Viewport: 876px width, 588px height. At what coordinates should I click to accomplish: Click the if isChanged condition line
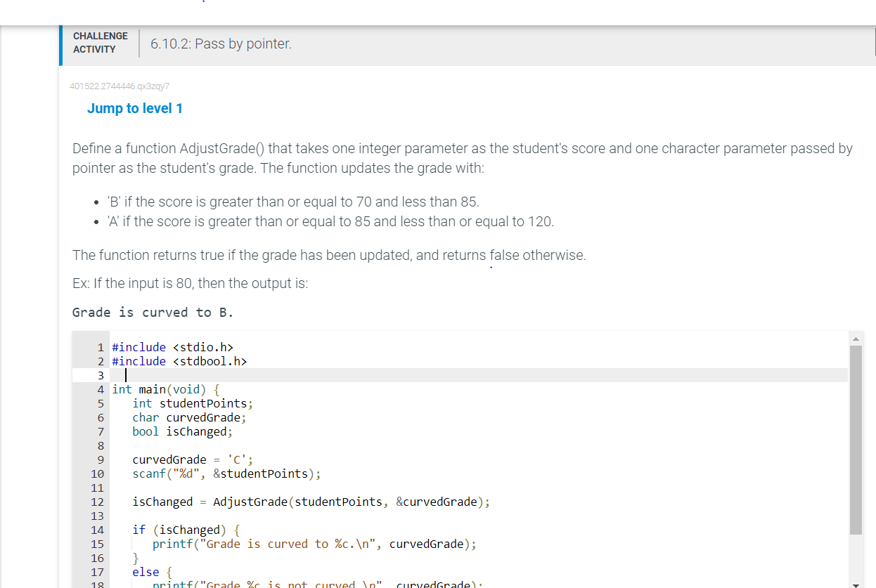point(185,529)
